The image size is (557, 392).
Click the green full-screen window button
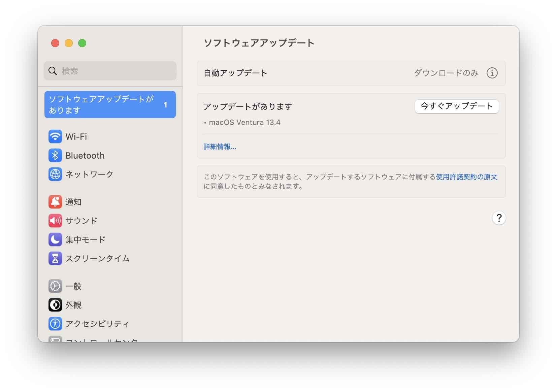(82, 43)
